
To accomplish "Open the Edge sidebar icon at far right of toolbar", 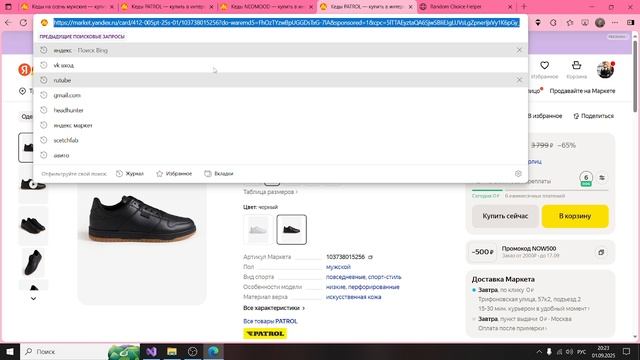I will (x=631, y=23).
